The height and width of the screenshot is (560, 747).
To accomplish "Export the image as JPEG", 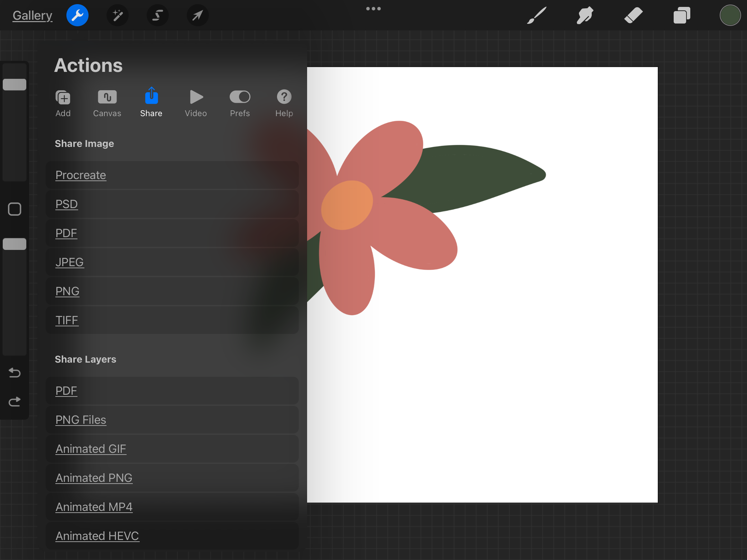I will [70, 262].
